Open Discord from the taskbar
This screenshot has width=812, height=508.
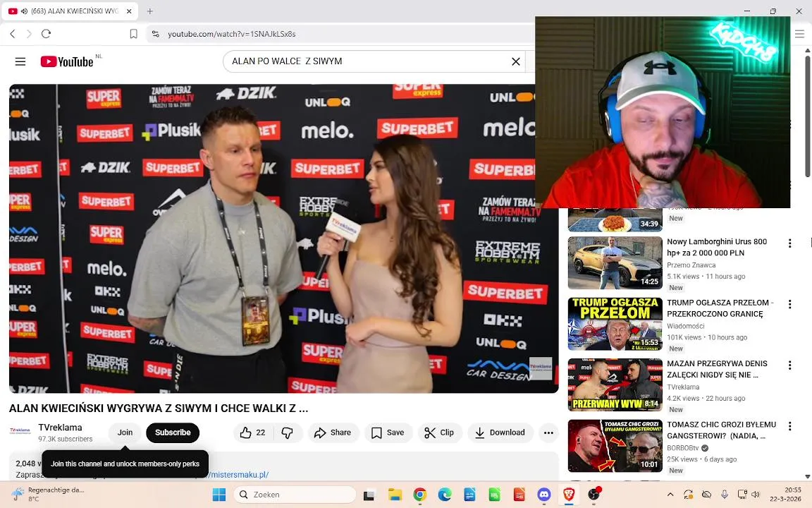[x=543, y=495]
